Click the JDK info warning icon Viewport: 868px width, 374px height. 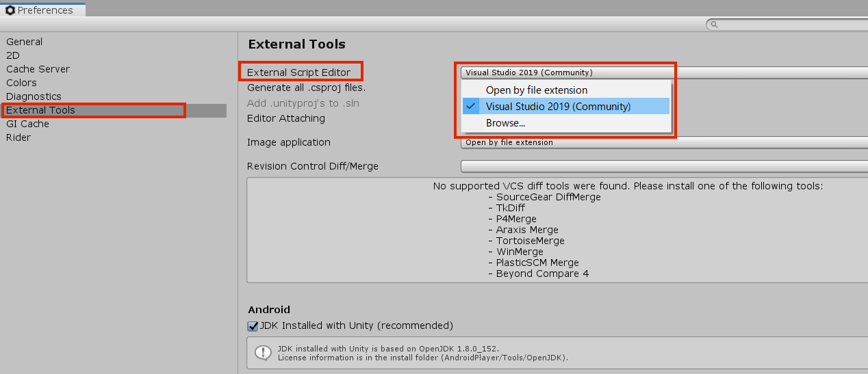(x=263, y=353)
